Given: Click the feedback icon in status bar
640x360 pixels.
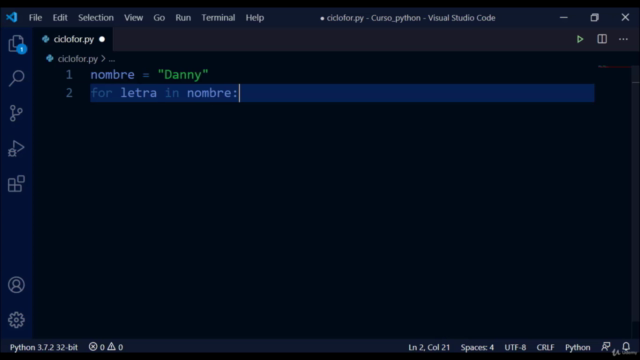Looking at the screenshot, I should click(606, 347).
